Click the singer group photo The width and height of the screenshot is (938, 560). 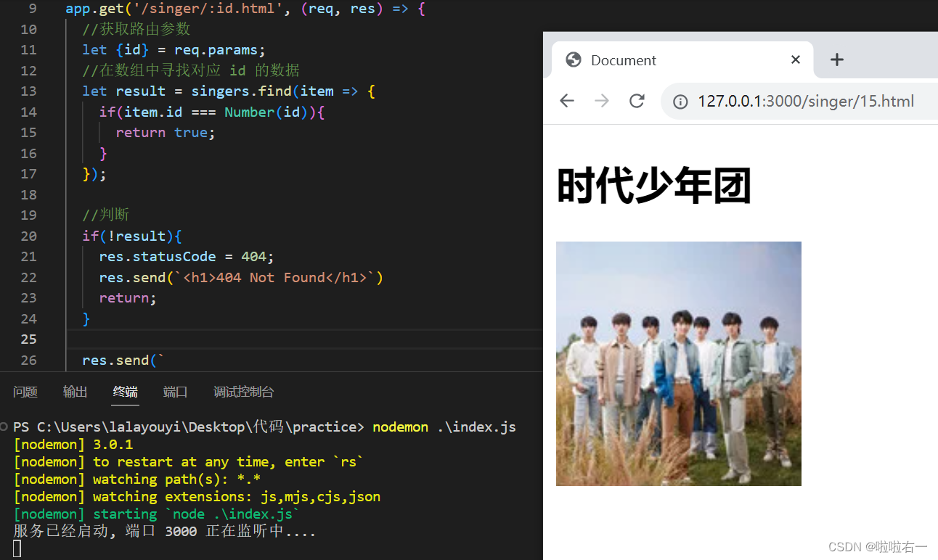(678, 363)
